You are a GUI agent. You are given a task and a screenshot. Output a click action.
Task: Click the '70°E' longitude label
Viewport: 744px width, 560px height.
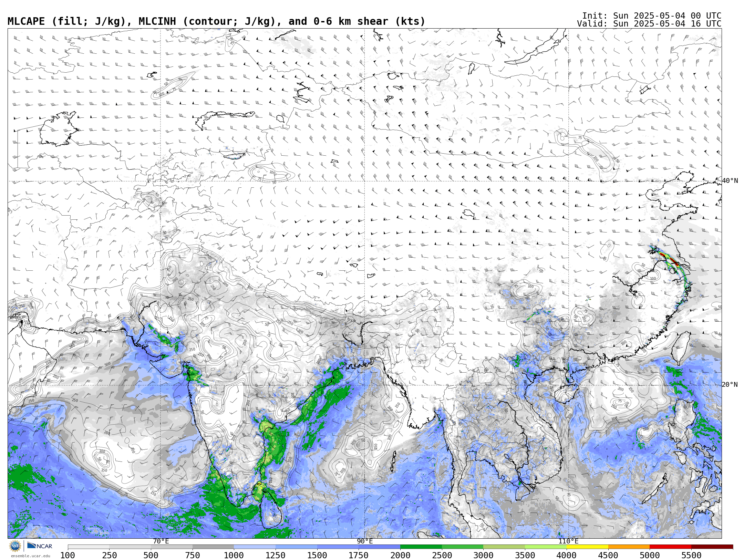(161, 541)
